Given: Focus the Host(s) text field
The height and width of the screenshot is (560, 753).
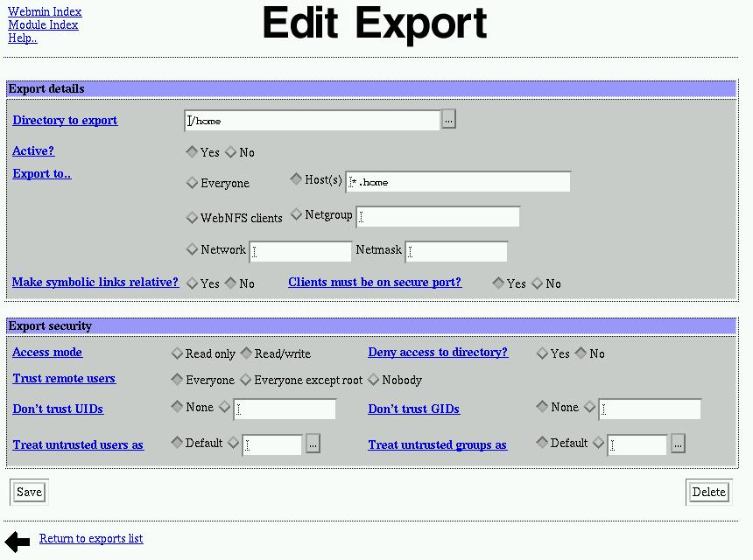Looking at the screenshot, I should (x=458, y=182).
